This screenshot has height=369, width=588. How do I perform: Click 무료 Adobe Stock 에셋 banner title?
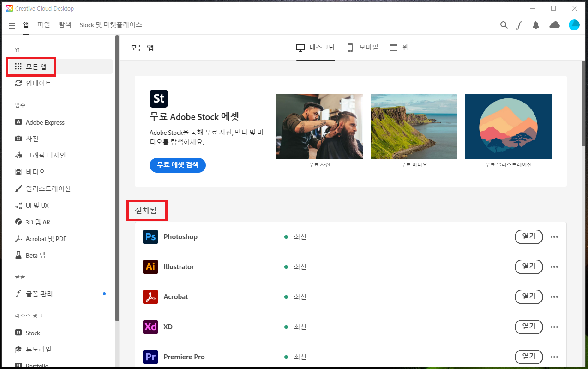[194, 117]
